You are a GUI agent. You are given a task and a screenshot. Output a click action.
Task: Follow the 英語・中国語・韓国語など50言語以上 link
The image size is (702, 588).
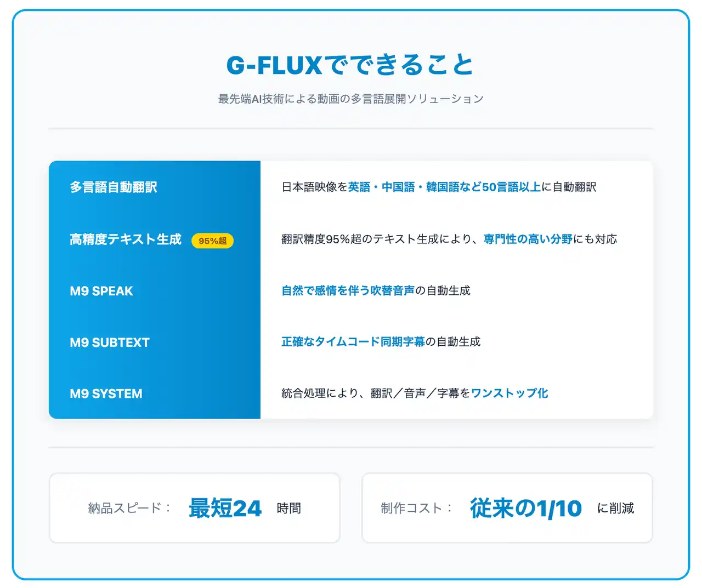444,187
